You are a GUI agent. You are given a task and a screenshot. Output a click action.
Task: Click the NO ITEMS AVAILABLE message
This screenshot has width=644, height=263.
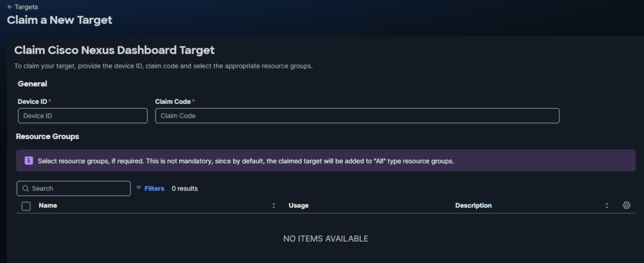click(325, 238)
